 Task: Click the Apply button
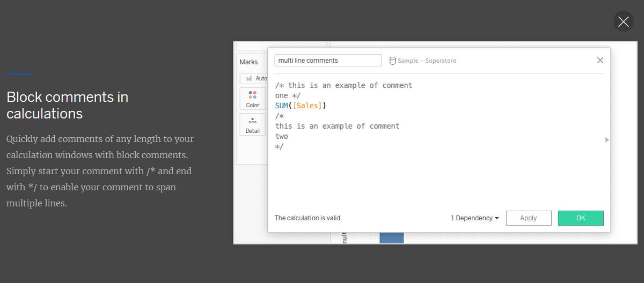pyautogui.click(x=529, y=218)
